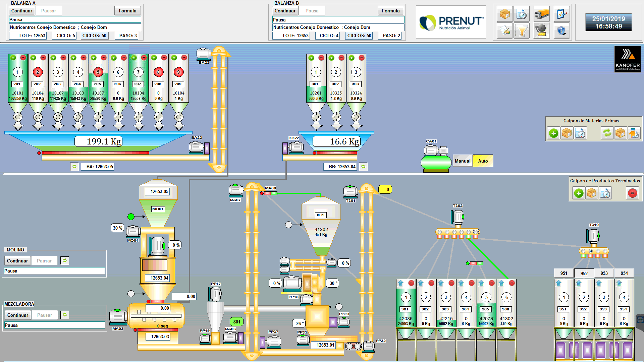Open the checklist pencil icon in the toolbar
The width and height of the screenshot is (644, 362).
pos(561,14)
